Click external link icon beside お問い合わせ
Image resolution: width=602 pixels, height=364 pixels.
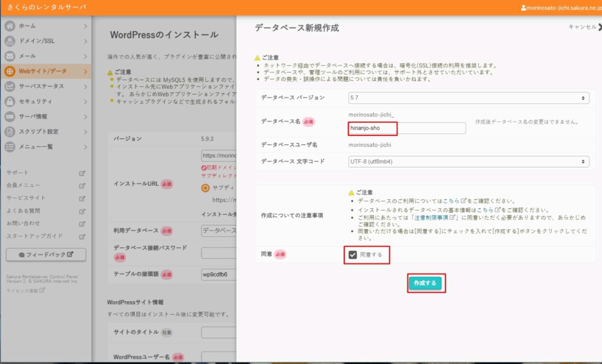coord(82,224)
